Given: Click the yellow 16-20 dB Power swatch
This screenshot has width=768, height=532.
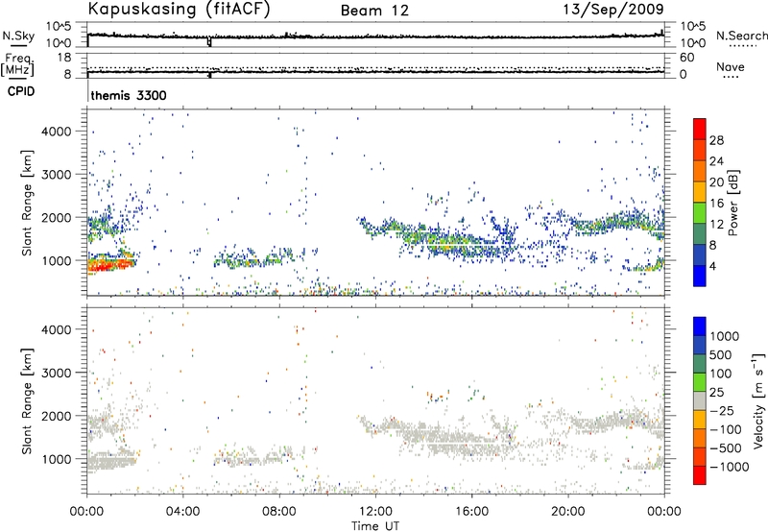Looking at the screenshot, I should 700,191.
